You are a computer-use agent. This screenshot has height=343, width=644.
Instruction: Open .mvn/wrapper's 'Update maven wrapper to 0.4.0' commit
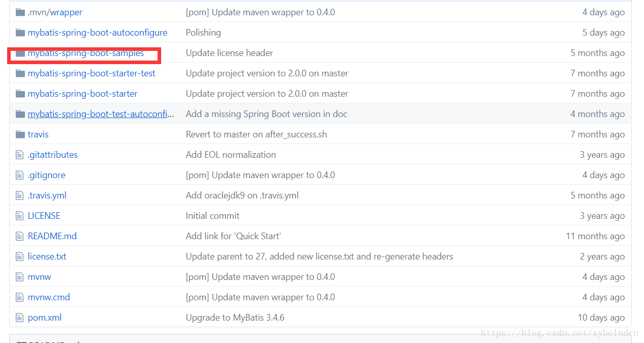tap(260, 12)
